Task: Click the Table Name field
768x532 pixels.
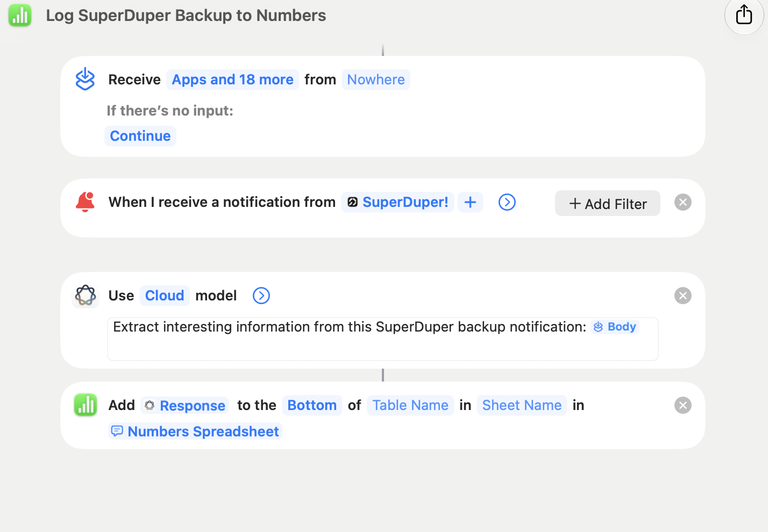Action: 410,405
